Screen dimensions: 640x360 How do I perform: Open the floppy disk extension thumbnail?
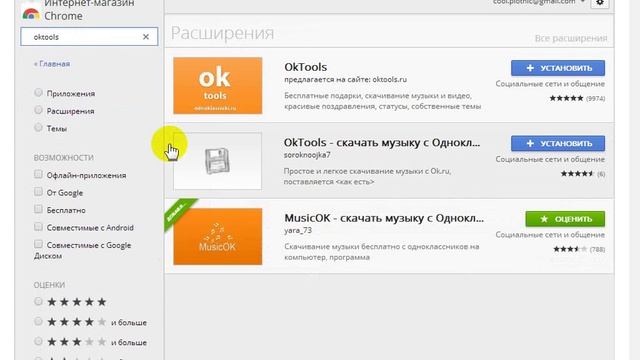[218, 161]
